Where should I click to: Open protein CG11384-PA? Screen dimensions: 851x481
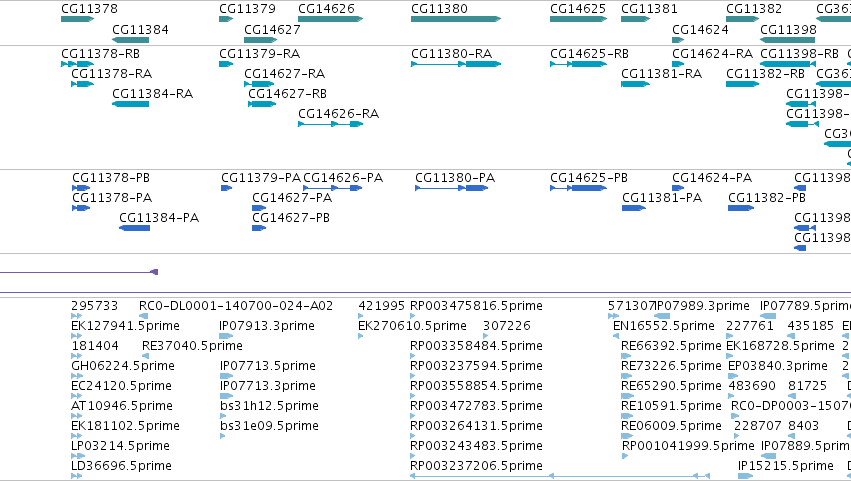point(159,218)
